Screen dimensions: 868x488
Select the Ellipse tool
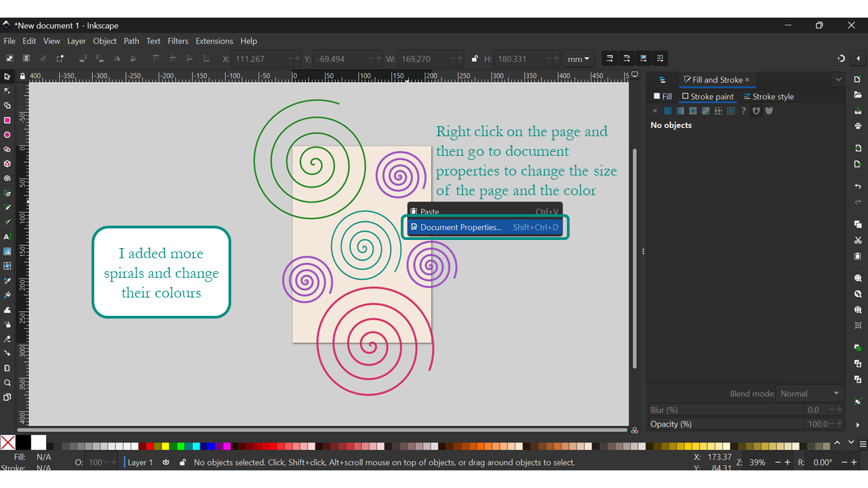(x=7, y=135)
